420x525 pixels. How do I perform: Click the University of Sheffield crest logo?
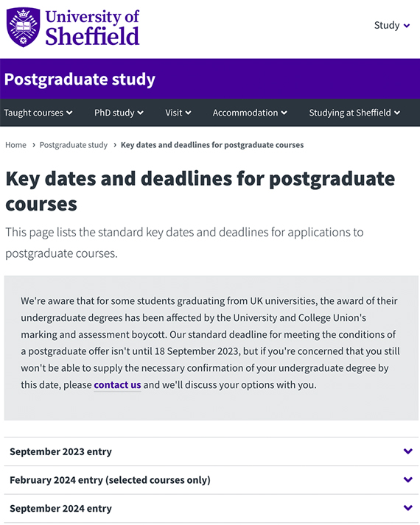pos(24,27)
